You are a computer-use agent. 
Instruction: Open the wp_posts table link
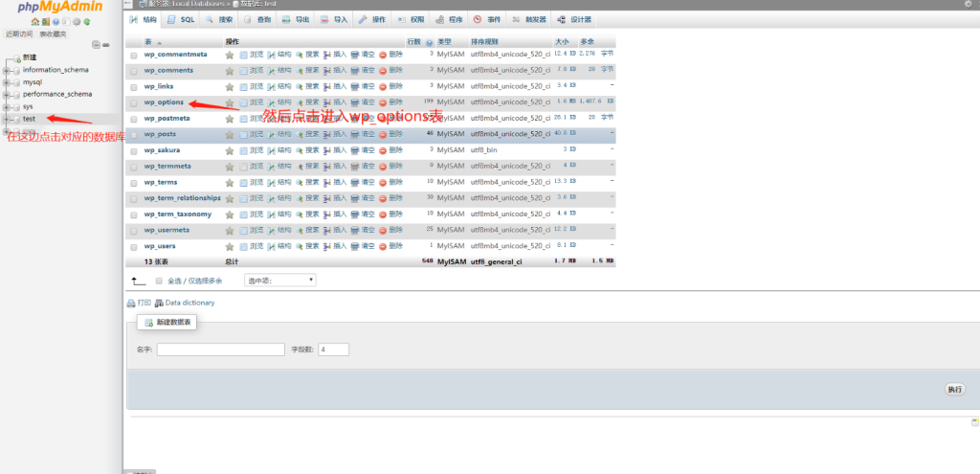tap(160, 134)
